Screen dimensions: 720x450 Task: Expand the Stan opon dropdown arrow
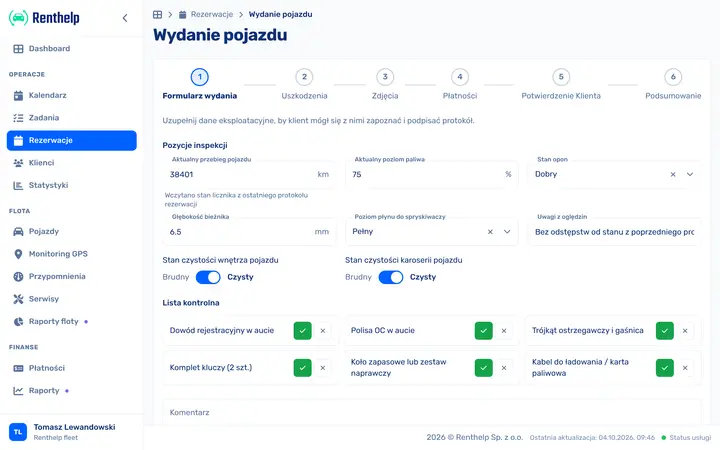pyautogui.click(x=690, y=174)
